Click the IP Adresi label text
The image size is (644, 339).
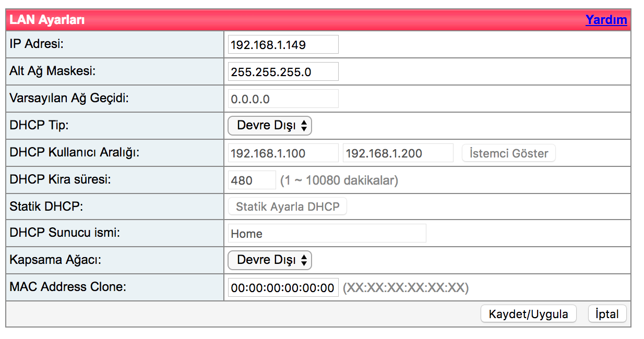pos(37,44)
